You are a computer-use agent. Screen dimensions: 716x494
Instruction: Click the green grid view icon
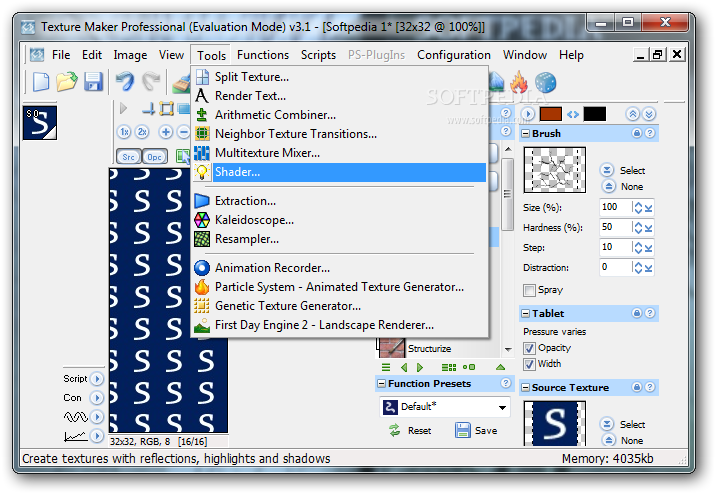(x=449, y=367)
